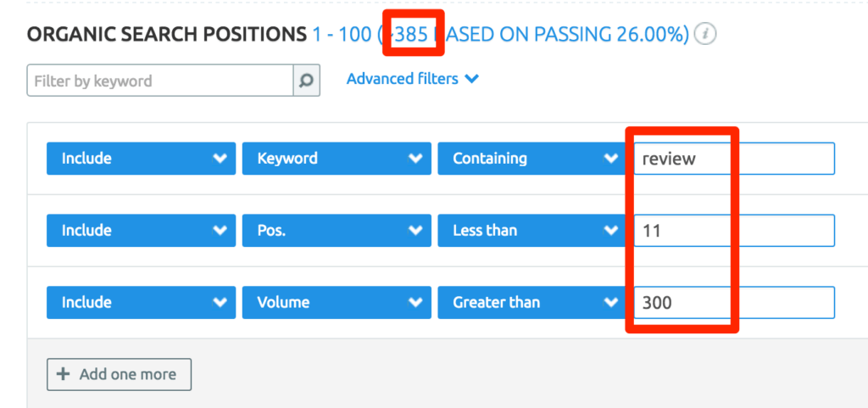Edit the value field containing review
The image size is (868, 408).
coord(734,159)
